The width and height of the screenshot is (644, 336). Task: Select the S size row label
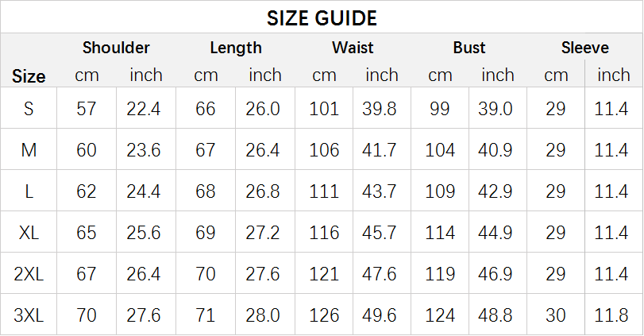coord(29,109)
